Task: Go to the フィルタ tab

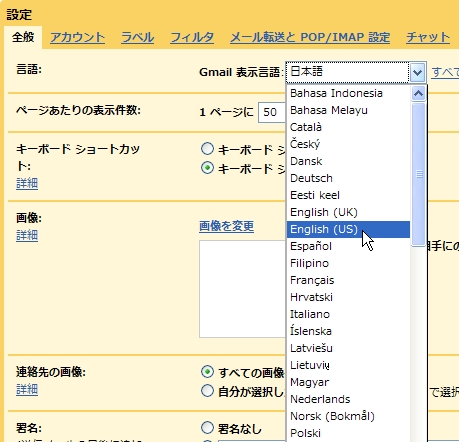Action: point(192,37)
